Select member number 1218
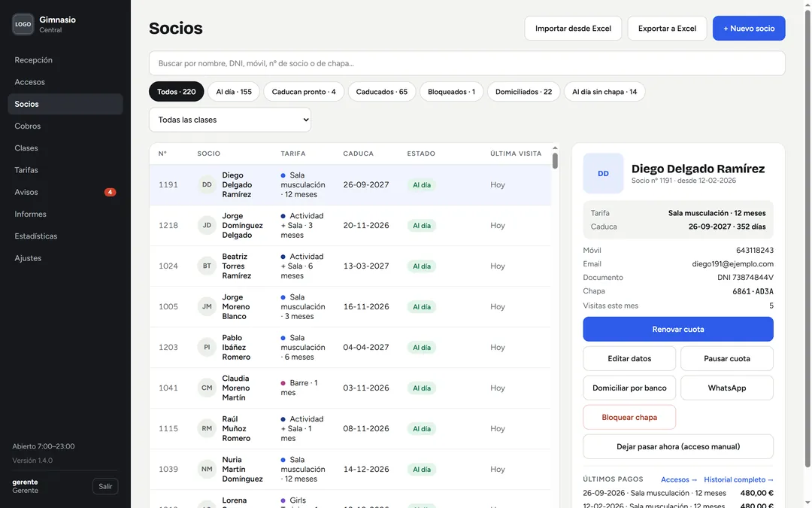Image resolution: width=812 pixels, height=508 pixels. [168, 226]
